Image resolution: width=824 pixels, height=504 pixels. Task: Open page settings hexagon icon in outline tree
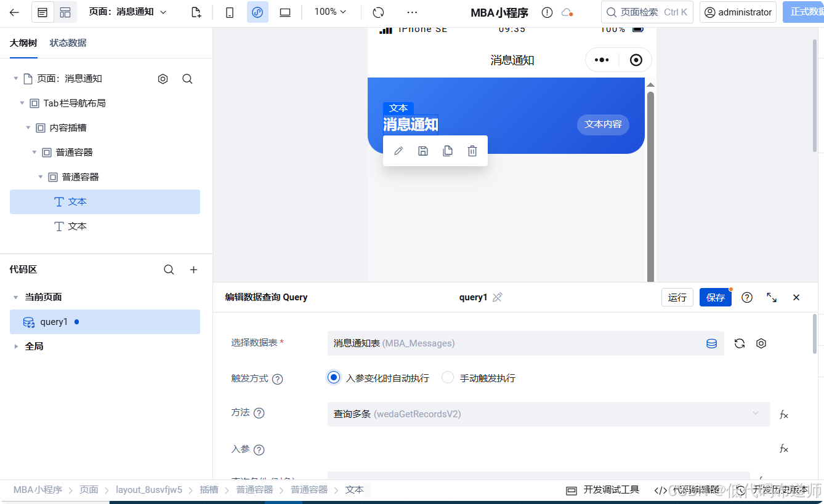pos(163,79)
